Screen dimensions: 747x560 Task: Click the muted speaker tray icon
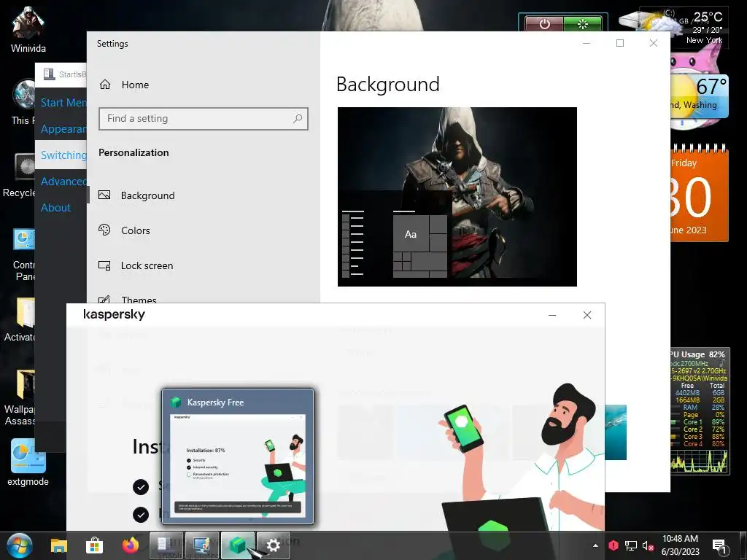[648, 545]
